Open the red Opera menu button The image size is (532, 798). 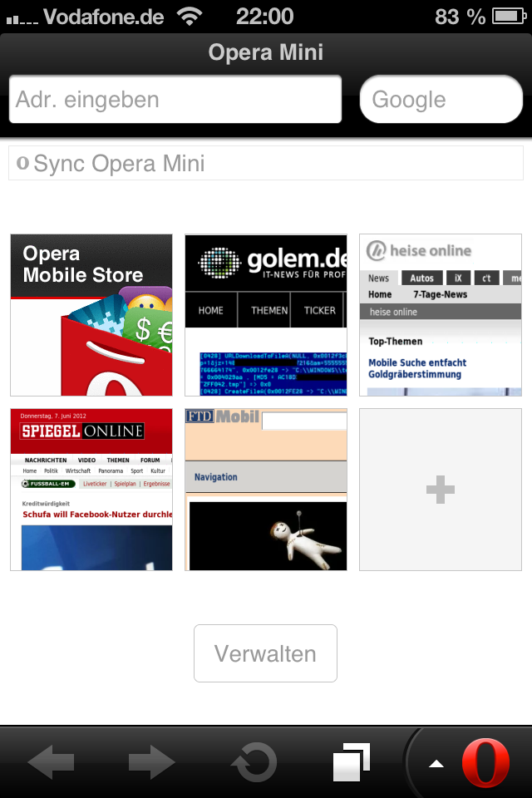tap(485, 762)
